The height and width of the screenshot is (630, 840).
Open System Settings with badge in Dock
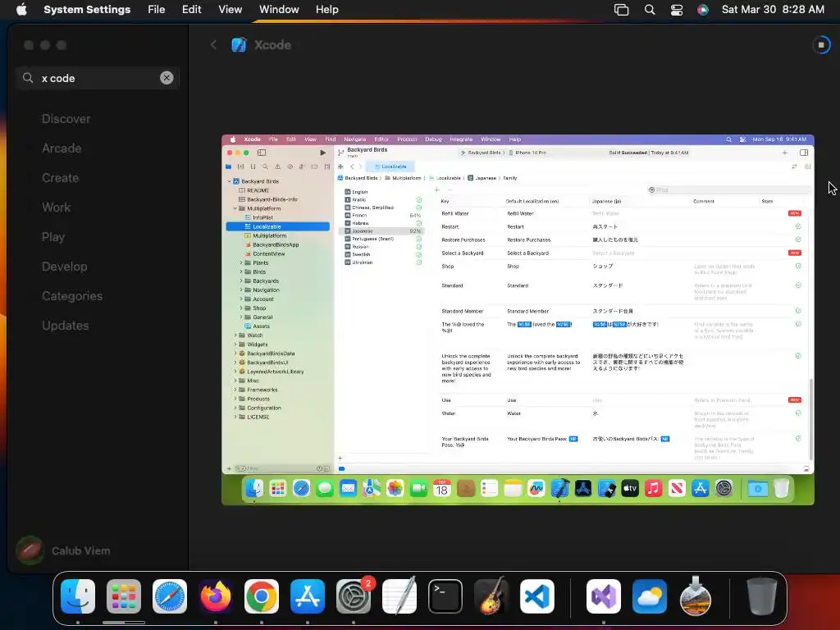pyautogui.click(x=354, y=596)
